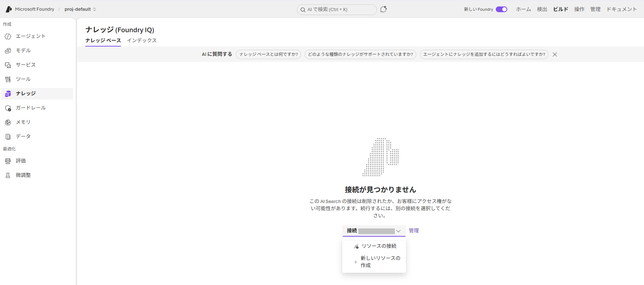Open the proj-default project switcher

click(80, 9)
